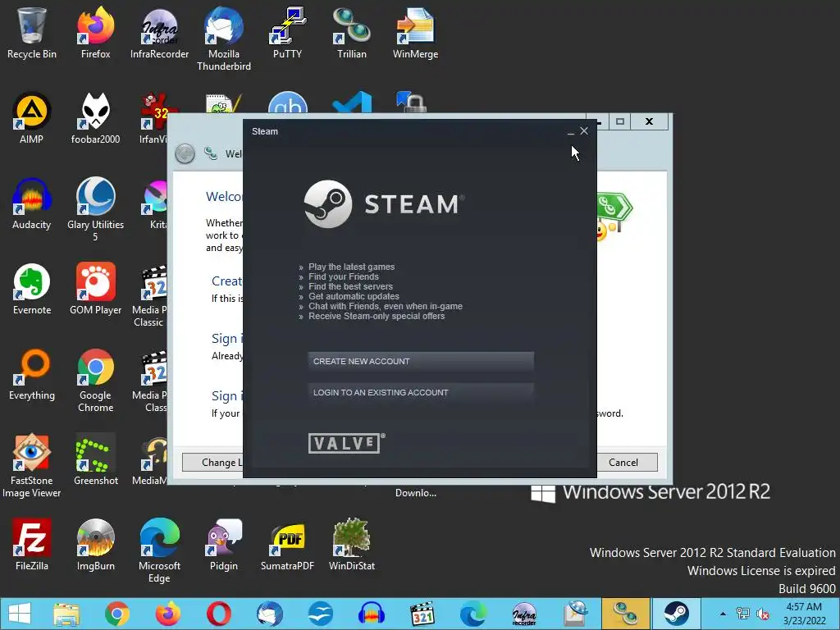Select the Trillian desktop shortcut
Screen dimensions: 840x630
pos(351,33)
